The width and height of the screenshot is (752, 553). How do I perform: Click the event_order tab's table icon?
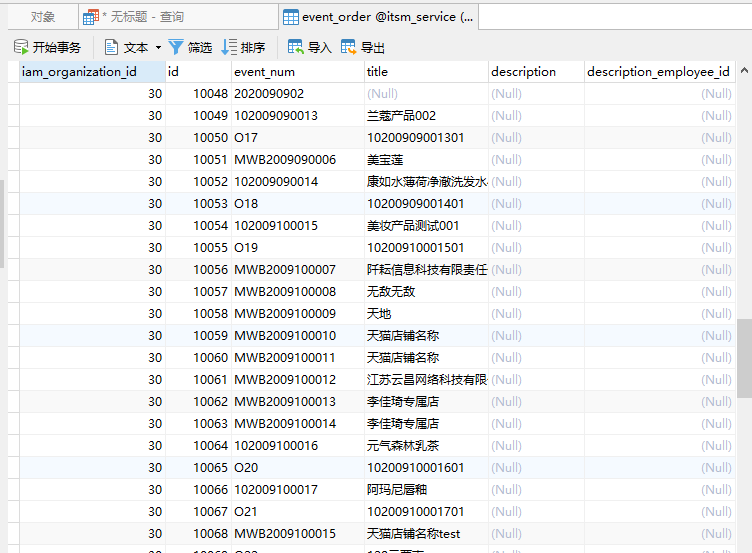tap(291, 17)
